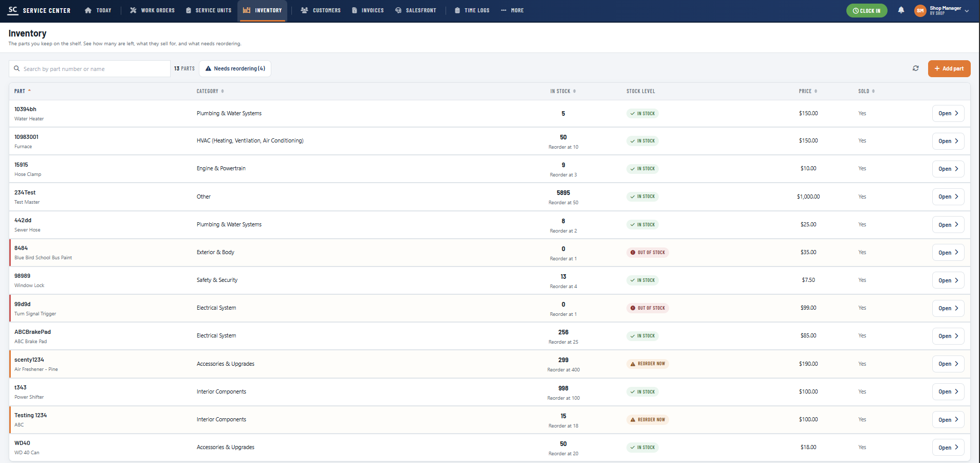Click the 13 PARTS count label
980x463 pixels.
tap(184, 68)
